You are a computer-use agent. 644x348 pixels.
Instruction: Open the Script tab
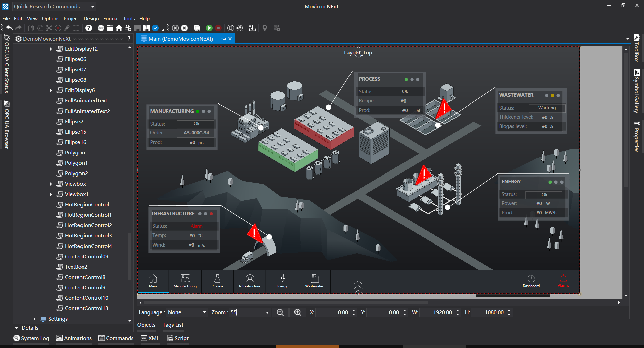178,338
